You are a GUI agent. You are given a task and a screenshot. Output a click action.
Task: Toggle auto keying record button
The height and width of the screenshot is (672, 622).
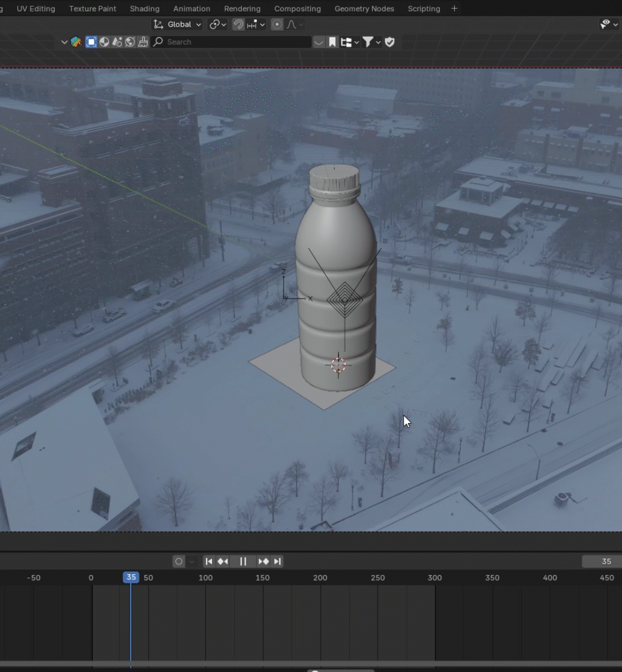click(179, 561)
